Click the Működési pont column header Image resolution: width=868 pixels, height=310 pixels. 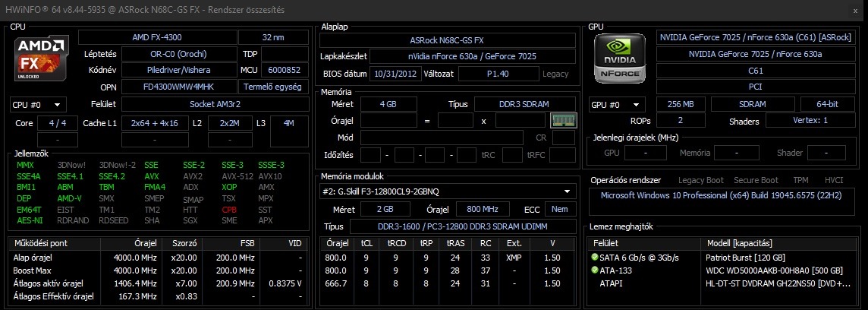[55, 243]
